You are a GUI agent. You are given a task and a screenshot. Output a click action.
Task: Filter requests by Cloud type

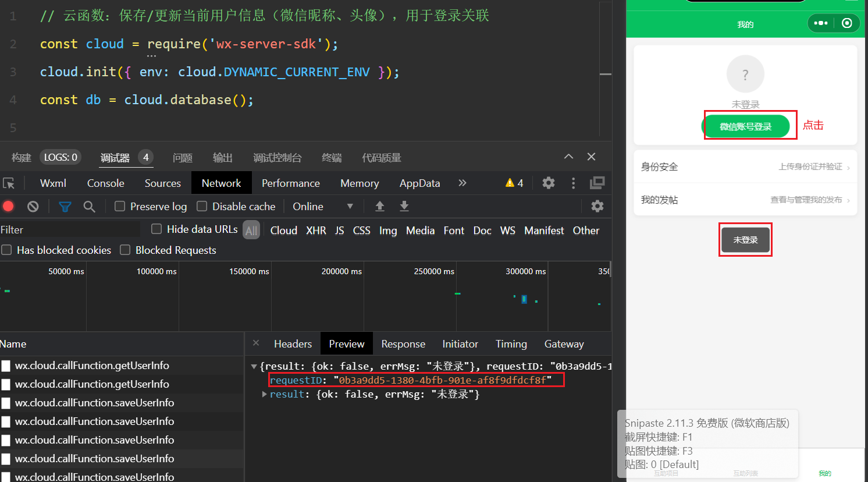[x=283, y=231]
